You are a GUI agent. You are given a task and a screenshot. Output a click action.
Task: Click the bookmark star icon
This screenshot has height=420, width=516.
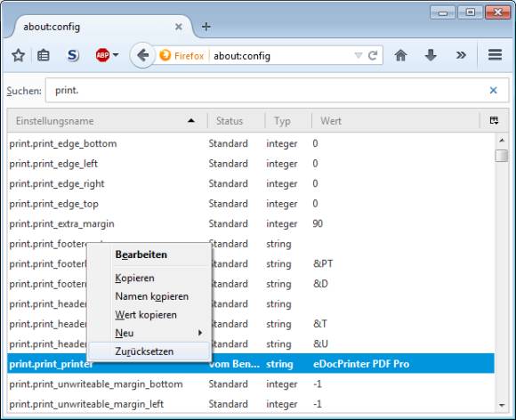click(x=18, y=55)
